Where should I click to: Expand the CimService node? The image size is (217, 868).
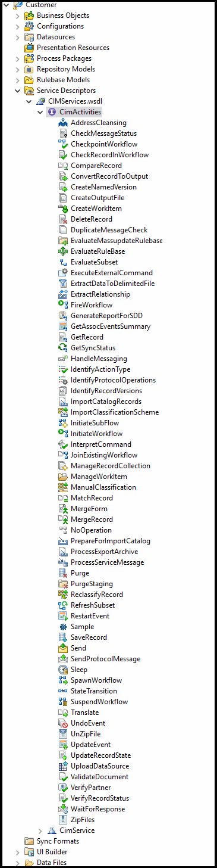click(x=40, y=830)
